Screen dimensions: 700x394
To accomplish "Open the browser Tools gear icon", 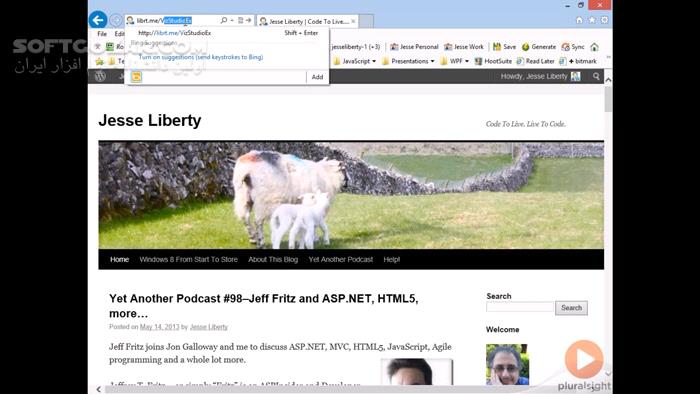I will click(x=604, y=20).
